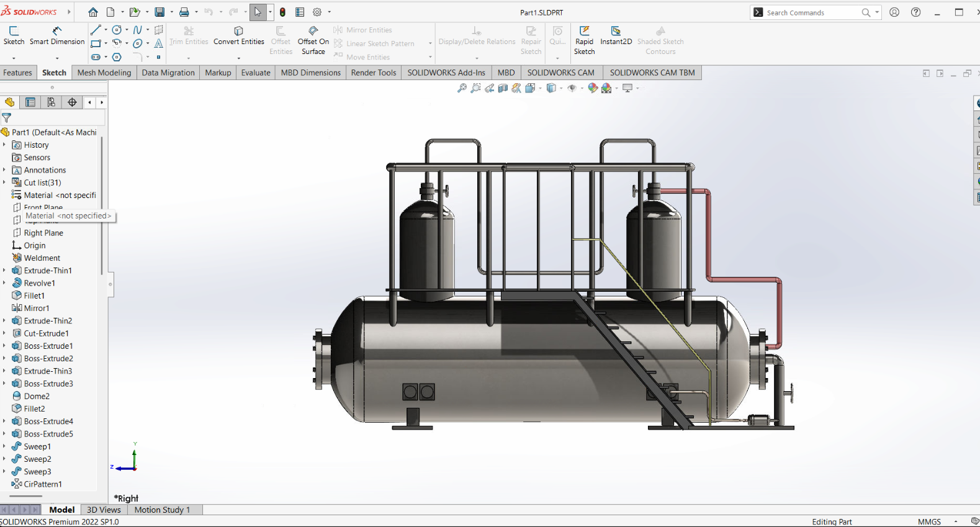Click the tree filter funnel icon
Viewport: 980px width, 527px height.
[7, 117]
